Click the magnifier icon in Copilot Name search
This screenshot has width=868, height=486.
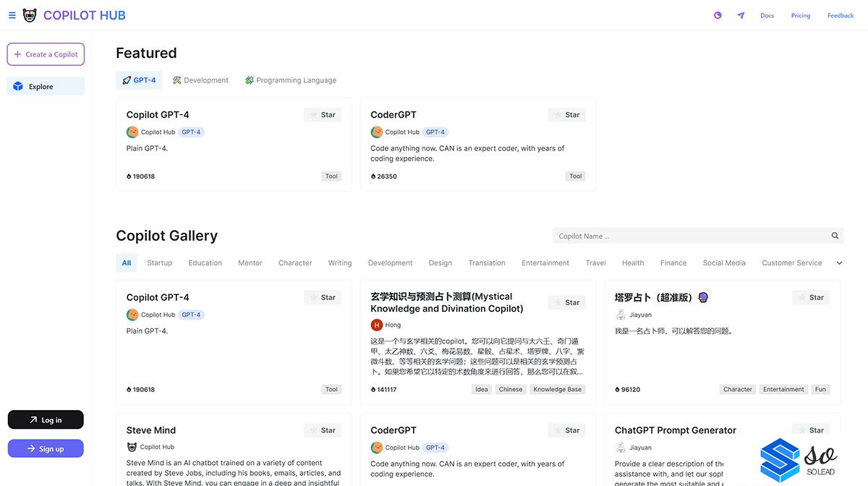click(835, 236)
